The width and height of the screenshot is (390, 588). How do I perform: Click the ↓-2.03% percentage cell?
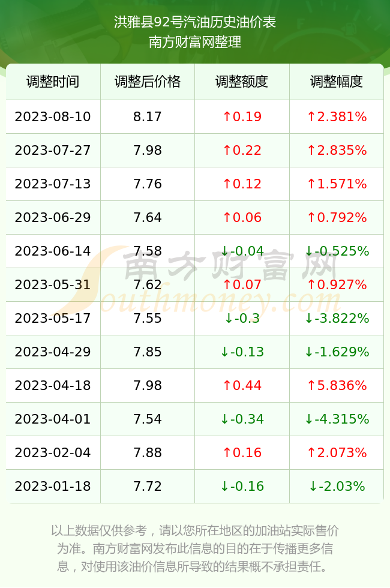(337, 487)
